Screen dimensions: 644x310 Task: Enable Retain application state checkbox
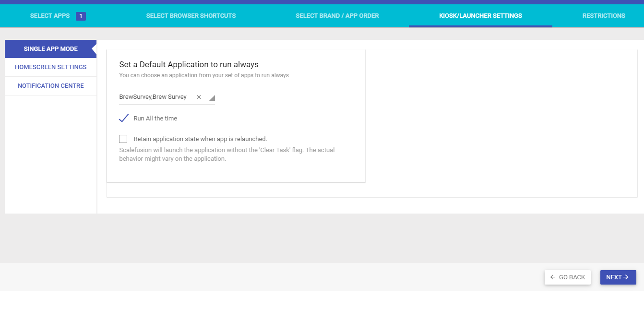pos(123,139)
